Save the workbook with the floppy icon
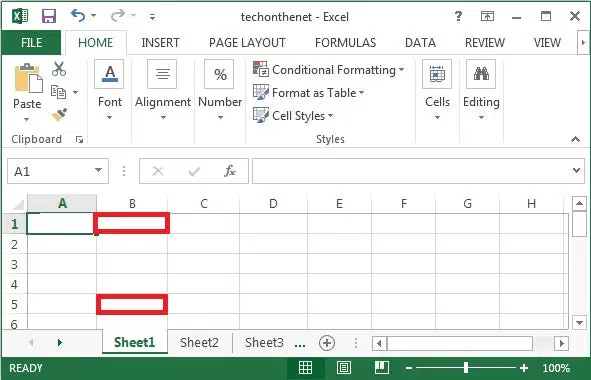 tap(49, 16)
